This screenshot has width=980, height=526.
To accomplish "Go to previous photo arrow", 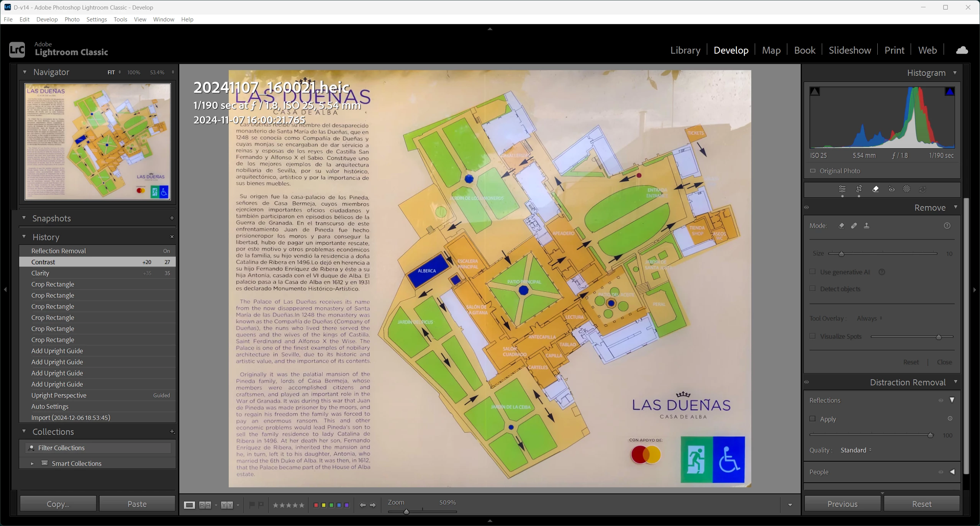I will pyautogui.click(x=362, y=505).
